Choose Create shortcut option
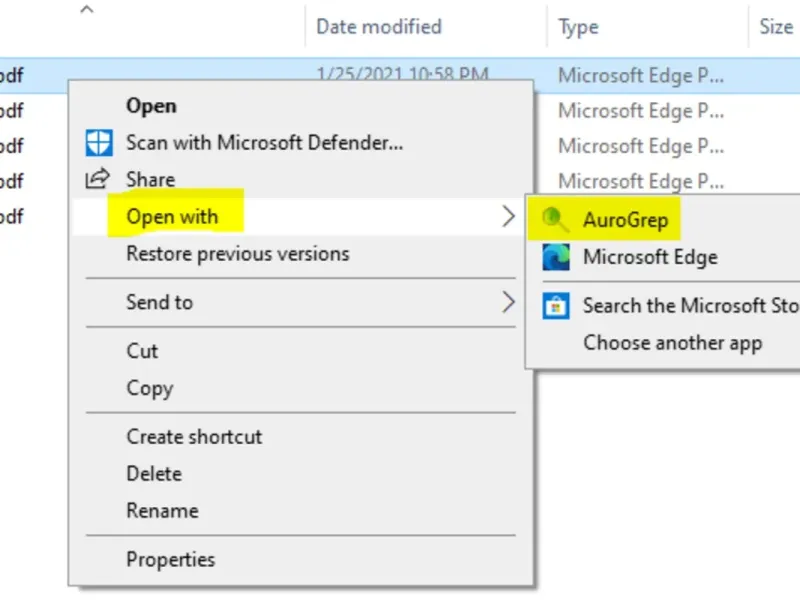Viewport: 800px width, 600px height. 194,436
